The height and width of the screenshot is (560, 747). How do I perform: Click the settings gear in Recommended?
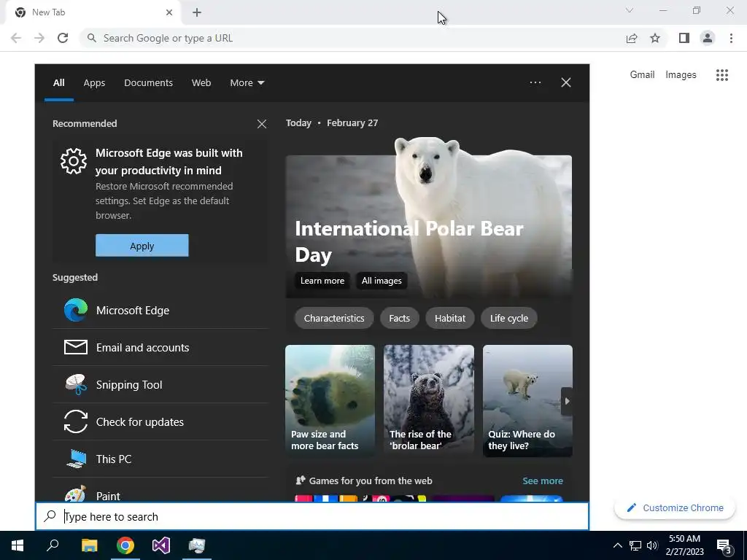74,161
